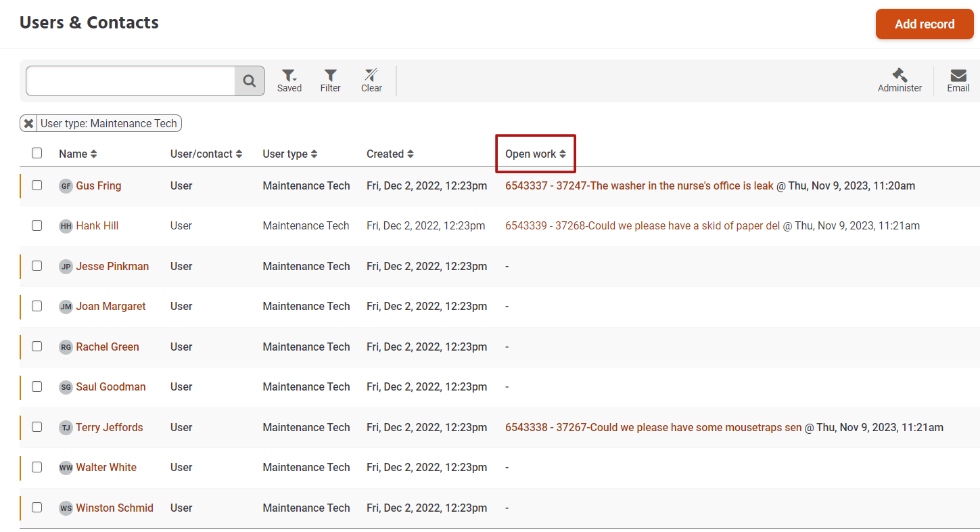Image resolution: width=980 pixels, height=532 pixels.
Task: Open work order 6543339 skid of paper
Action: pos(643,226)
